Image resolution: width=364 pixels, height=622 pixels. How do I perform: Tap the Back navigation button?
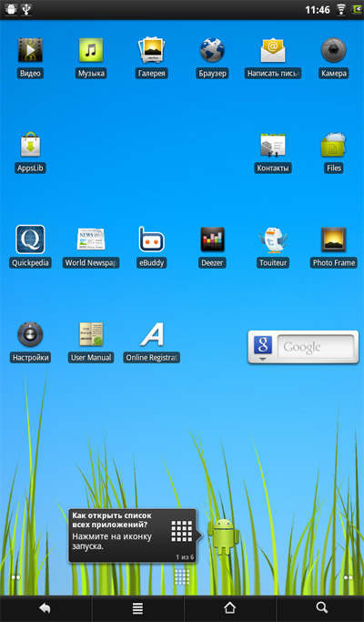tap(45, 607)
